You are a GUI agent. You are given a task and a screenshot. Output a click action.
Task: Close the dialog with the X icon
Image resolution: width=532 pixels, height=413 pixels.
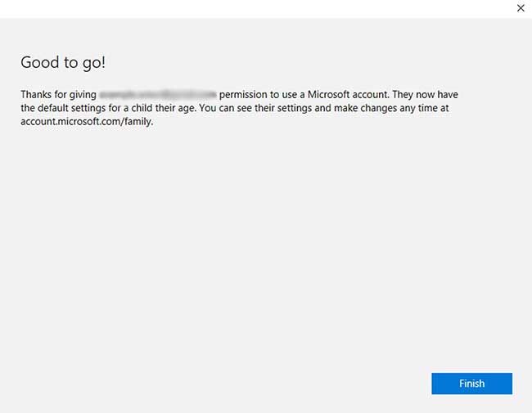click(x=521, y=8)
